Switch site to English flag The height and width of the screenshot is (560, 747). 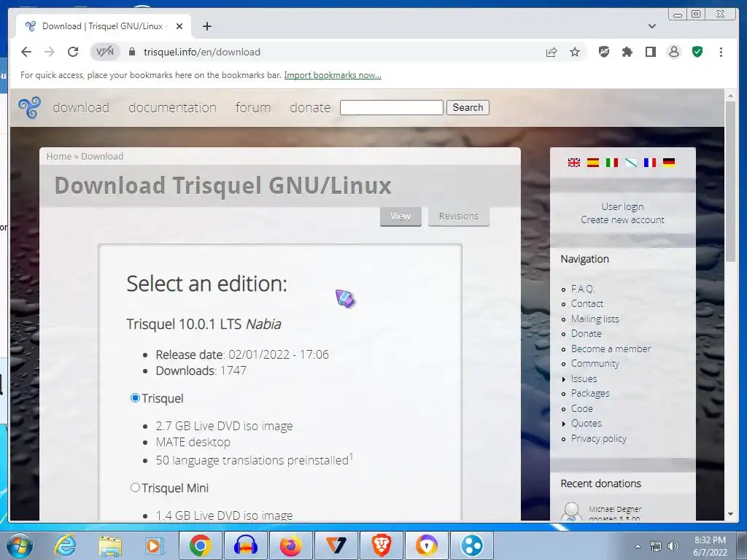(574, 163)
